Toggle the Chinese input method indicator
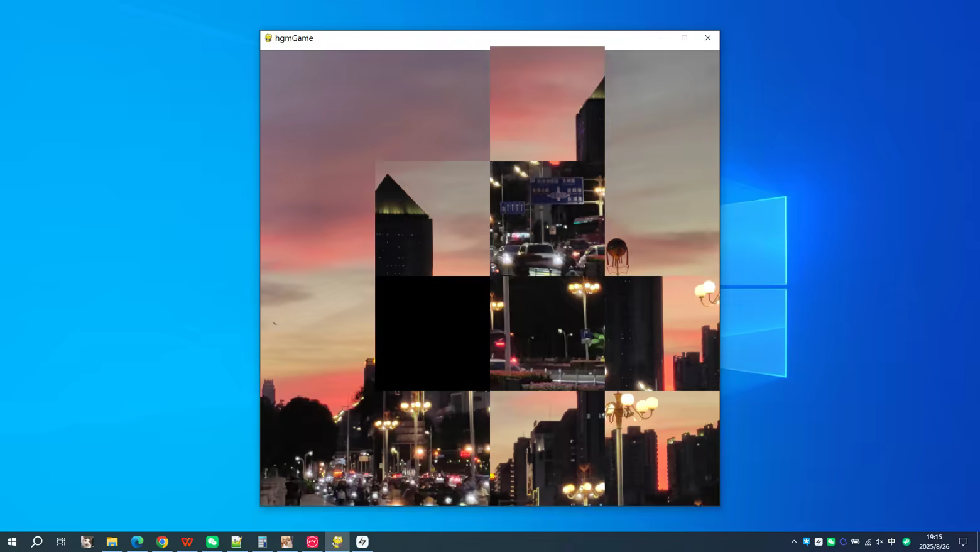The width and height of the screenshot is (980, 552). tap(891, 541)
